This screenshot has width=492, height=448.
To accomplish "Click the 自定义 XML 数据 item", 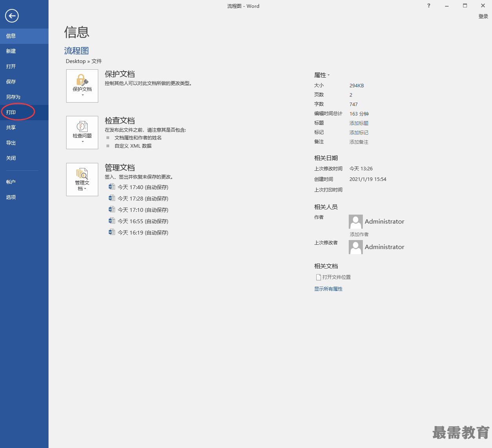I will [x=133, y=146].
